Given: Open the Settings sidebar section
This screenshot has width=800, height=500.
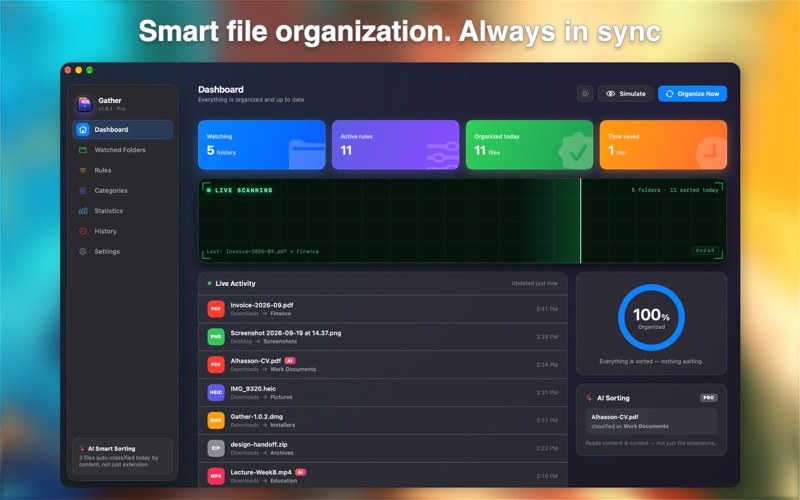Looking at the screenshot, I should pyautogui.click(x=122, y=252).
